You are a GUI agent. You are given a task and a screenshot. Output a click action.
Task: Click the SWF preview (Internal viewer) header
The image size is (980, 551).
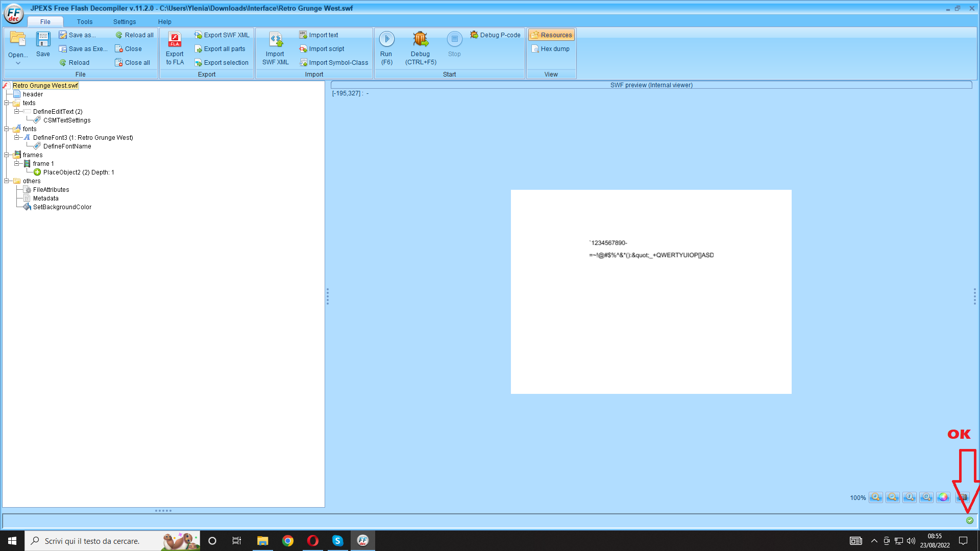point(651,85)
